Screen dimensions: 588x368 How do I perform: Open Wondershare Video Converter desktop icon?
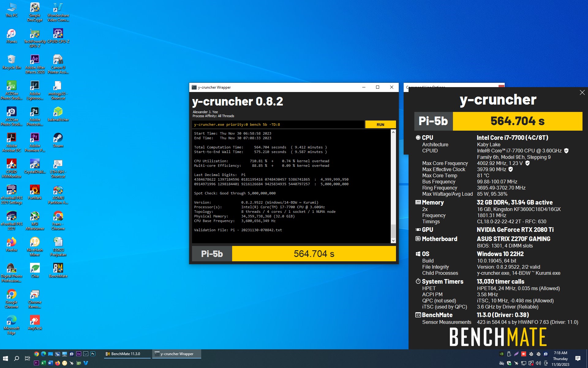pyautogui.click(x=58, y=12)
